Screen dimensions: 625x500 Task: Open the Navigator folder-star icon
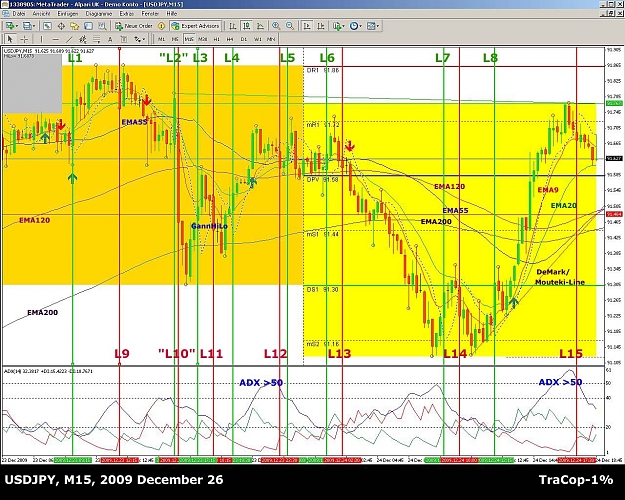(x=75, y=26)
